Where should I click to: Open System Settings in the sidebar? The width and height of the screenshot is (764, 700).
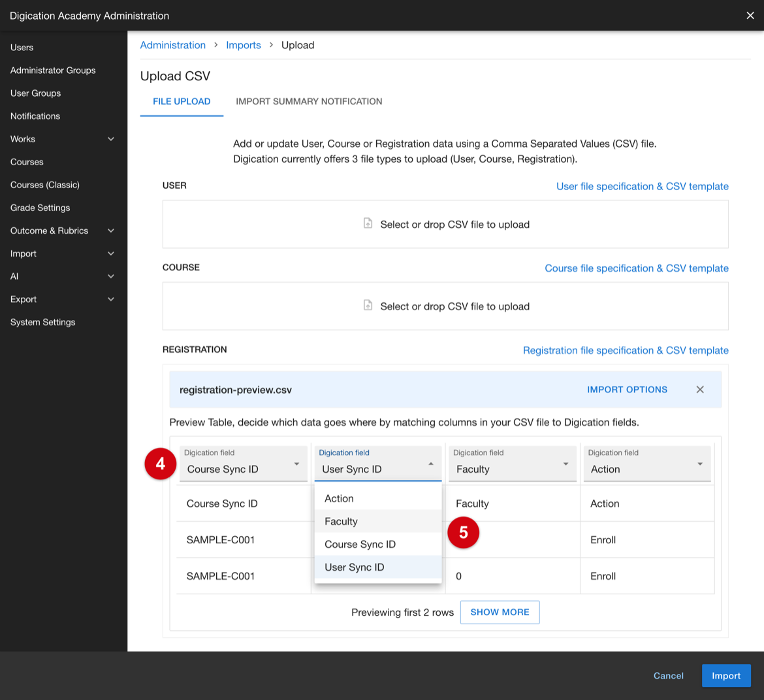pyautogui.click(x=43, y=322)
